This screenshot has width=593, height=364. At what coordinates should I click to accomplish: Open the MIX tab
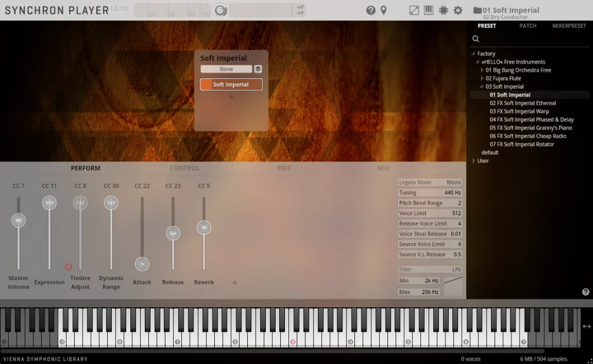383,168
